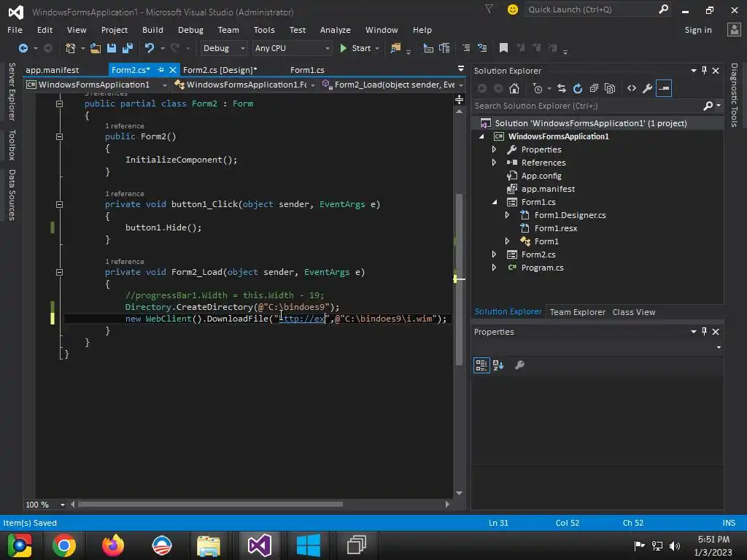Toggle auto-hide pin of Solution Explorer
The width and height of the screenshot is (747, 560).
pyautogui.click(x=704, y=71)
